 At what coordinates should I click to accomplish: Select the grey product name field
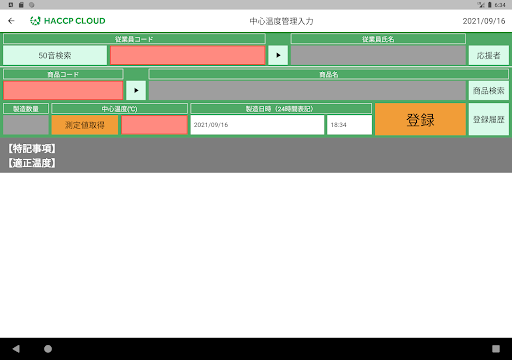pos(307,90)
